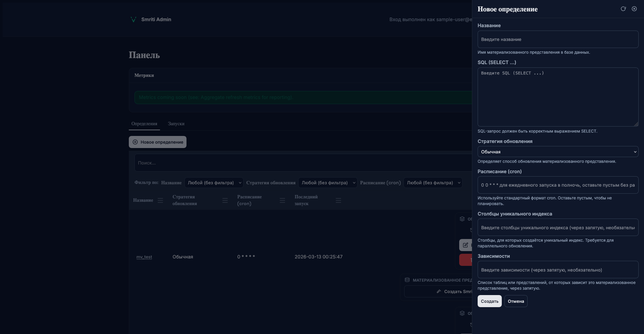Click the Отмена button
This screenshot has width=644, height=334.
(x=516, y=301)
